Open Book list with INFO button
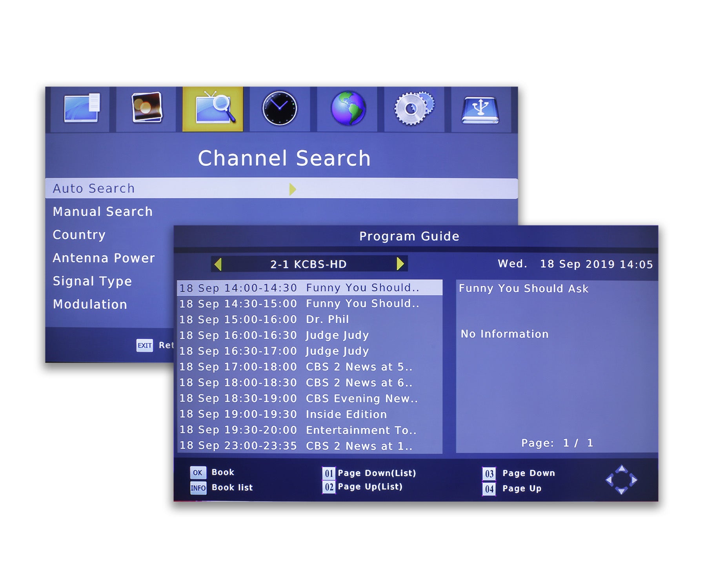This screenshot has width=706, height=588. coord(198,487)
